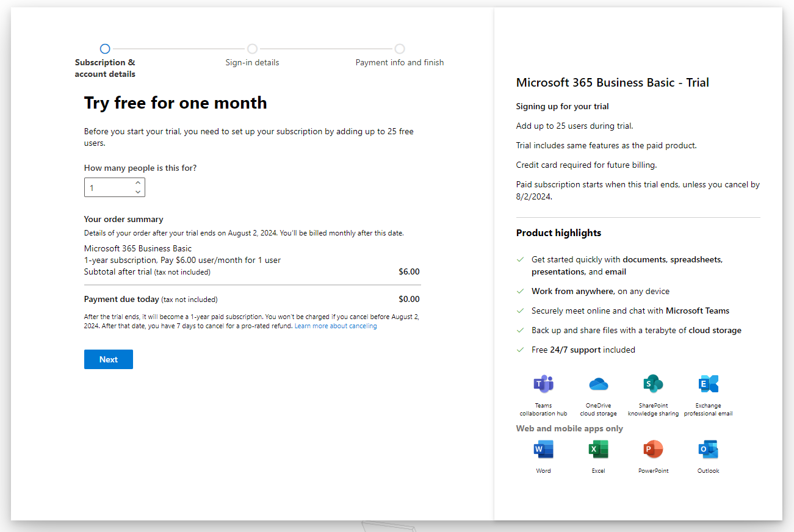Click the Outlook app icon
The width and height of the screenshot is (794, 532).
(708, 450)
